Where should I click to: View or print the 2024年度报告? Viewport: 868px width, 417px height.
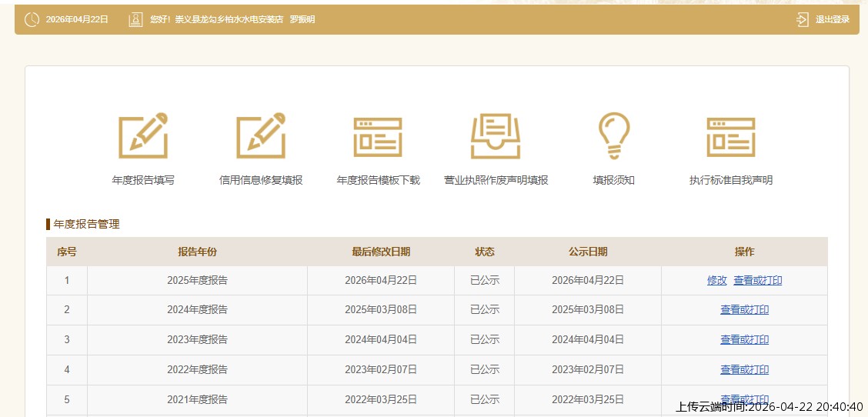pos(744,310)
